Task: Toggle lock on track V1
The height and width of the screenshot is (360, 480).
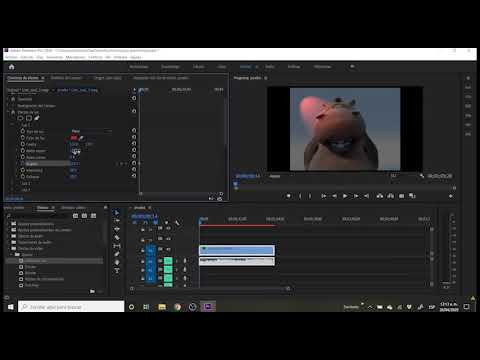Action: (x=143, y=250)
